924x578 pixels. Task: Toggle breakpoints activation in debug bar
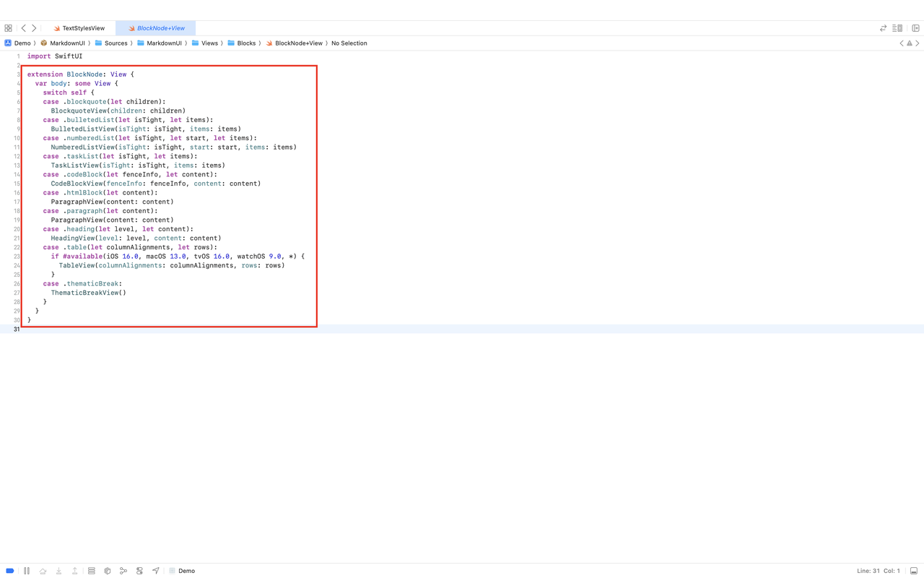tap(10, 571)
